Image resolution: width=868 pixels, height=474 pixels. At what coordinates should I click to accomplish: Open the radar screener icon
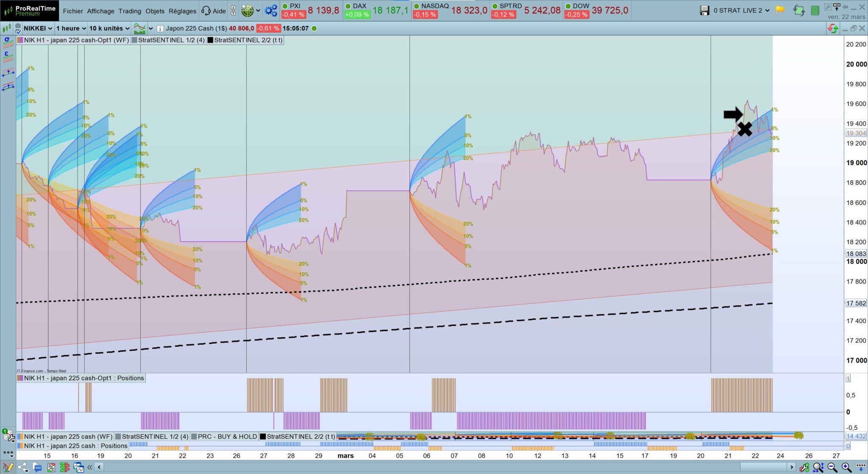click(247, 11)
